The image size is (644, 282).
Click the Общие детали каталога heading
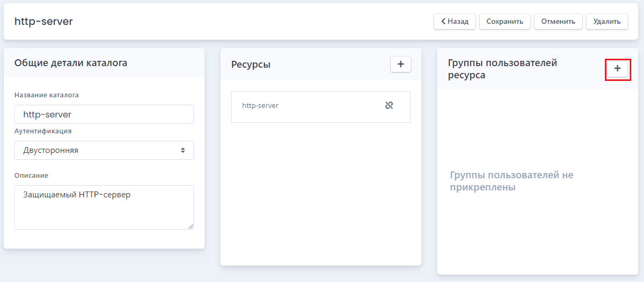point(71,63)
